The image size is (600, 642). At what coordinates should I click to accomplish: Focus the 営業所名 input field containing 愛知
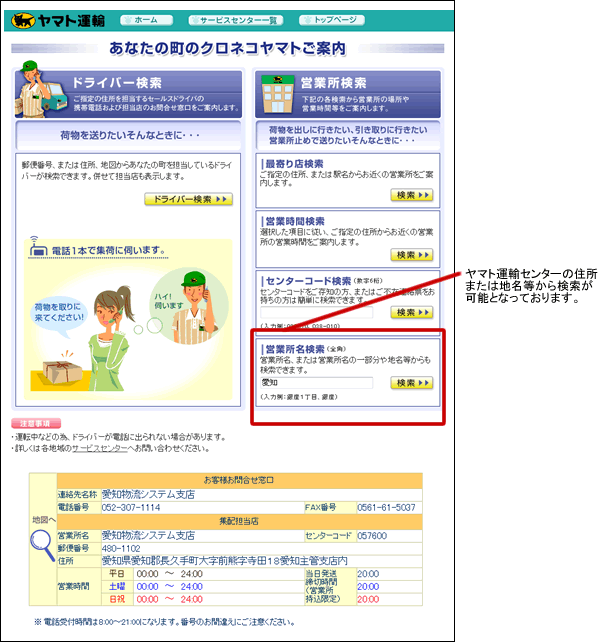coord(317,383)
